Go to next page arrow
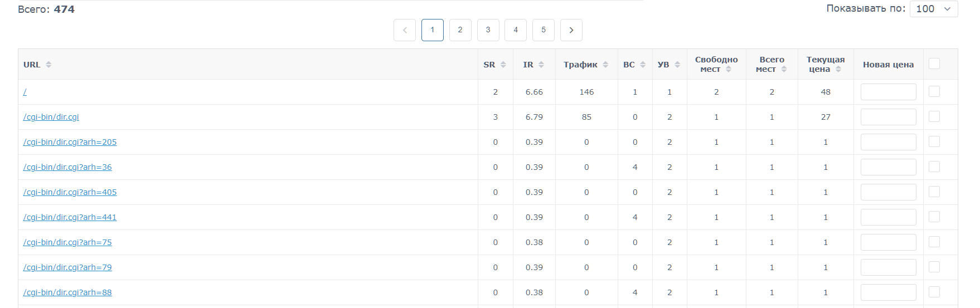Screen dimensions: 980x308 click(571, 30)
